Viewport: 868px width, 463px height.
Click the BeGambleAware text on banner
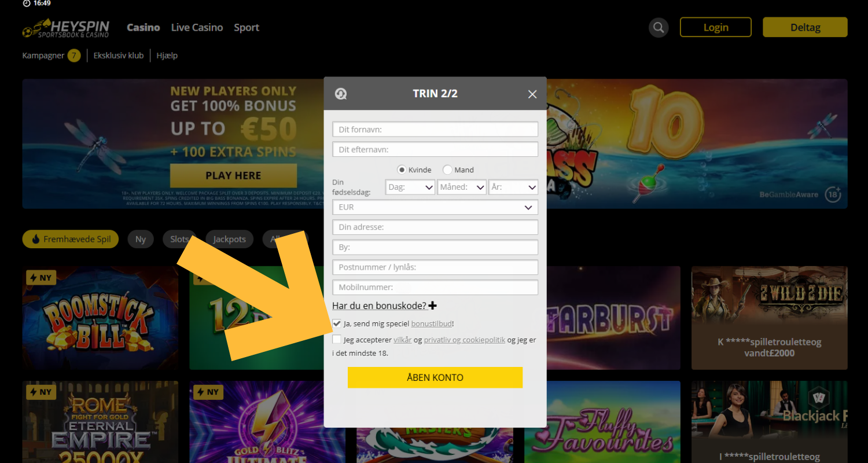pyautogui.click(x=789, y=194)
